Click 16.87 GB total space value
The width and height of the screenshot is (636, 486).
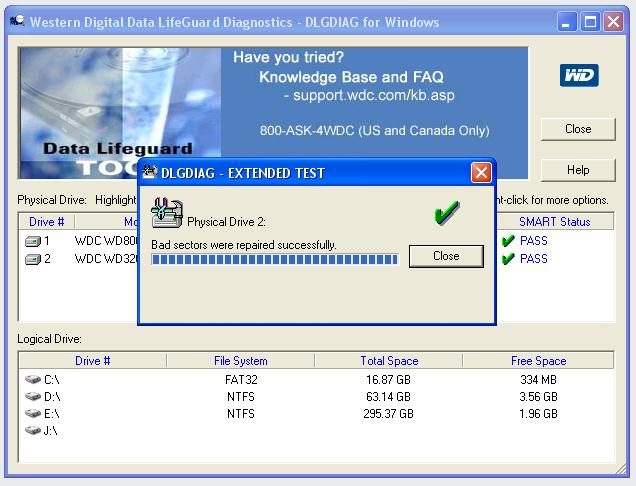click(x=388, y=380)
